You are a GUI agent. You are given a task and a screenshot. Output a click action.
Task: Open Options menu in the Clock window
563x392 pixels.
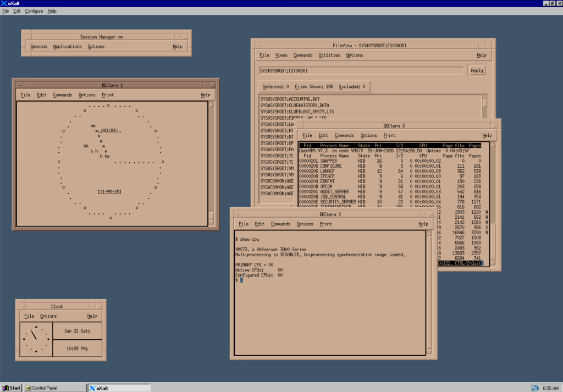coord(48,316)
